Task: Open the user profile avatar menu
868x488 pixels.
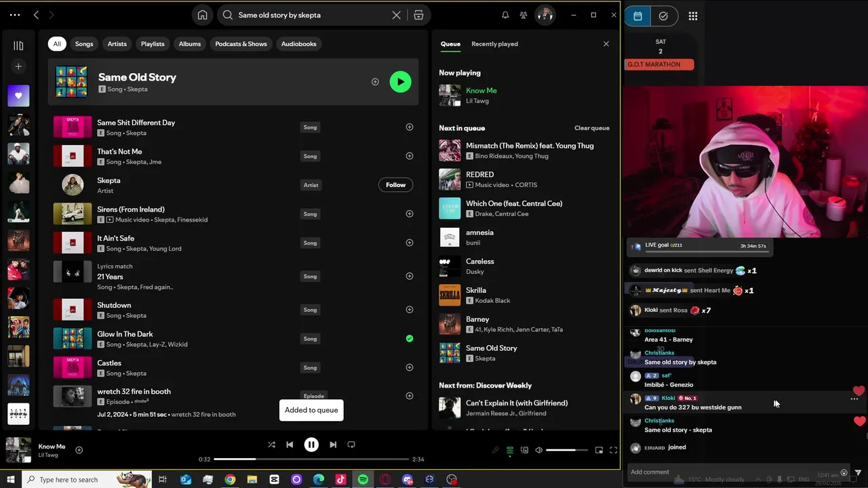Action: point(545,15)
